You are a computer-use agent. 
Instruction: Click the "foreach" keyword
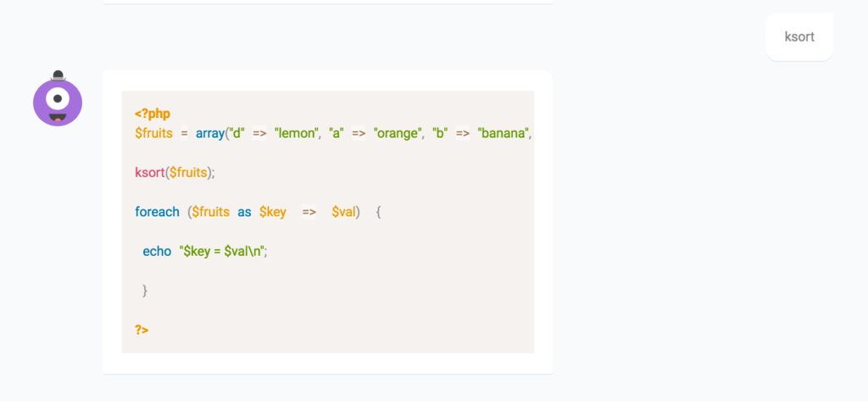157,212
